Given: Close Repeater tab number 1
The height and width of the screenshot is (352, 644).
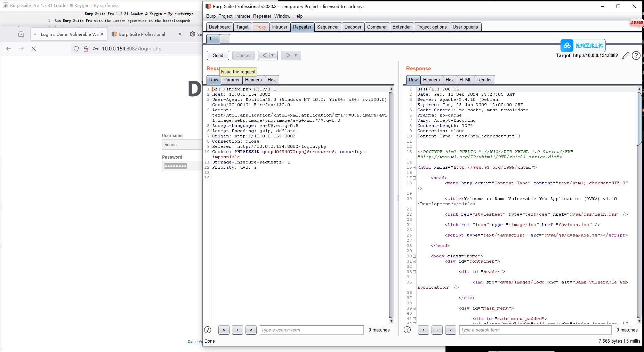Looking at the screenshot, I should pyautogui.click(x=215, y=39).
